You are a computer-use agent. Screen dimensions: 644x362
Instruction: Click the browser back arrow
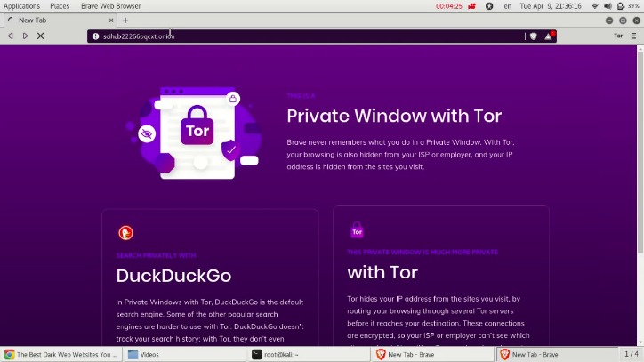(x=11, y=36)
